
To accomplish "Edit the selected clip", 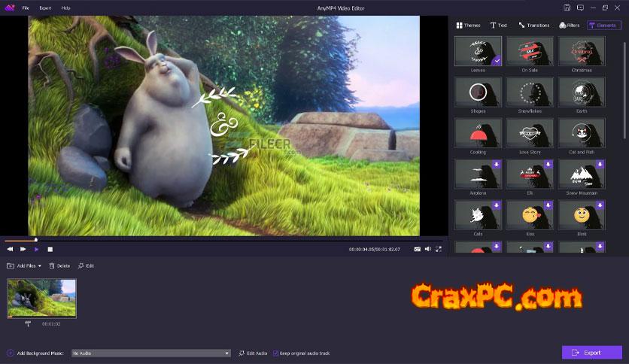I will point(86,265).
